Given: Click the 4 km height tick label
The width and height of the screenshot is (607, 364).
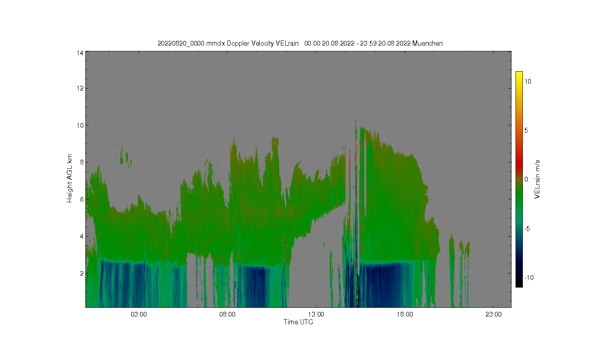Looking at the screenshot, I should tap(82, 236).
